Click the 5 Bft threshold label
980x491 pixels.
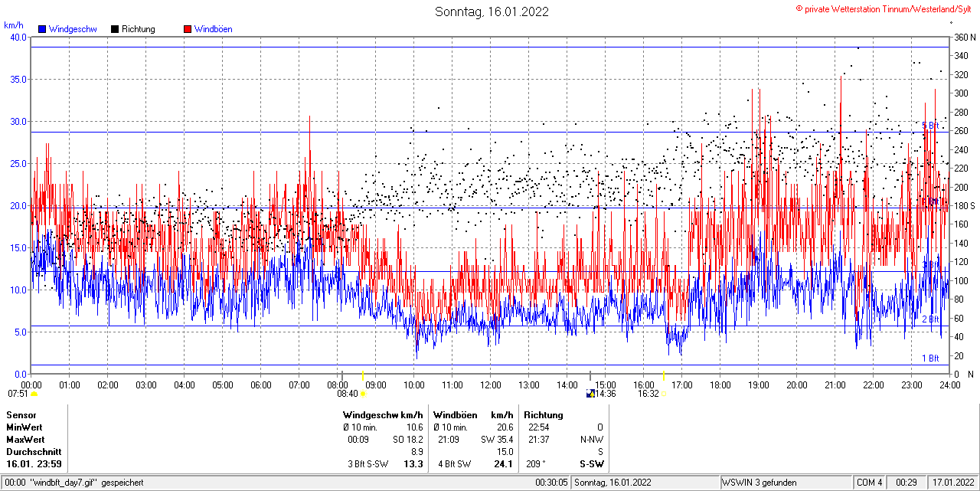pos(930,126)
